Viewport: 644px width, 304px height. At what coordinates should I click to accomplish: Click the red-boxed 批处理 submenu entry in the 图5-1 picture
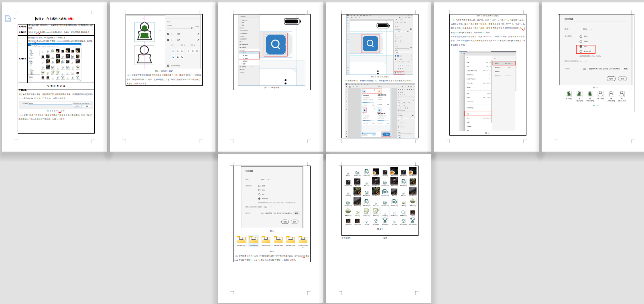coord(504,63)
